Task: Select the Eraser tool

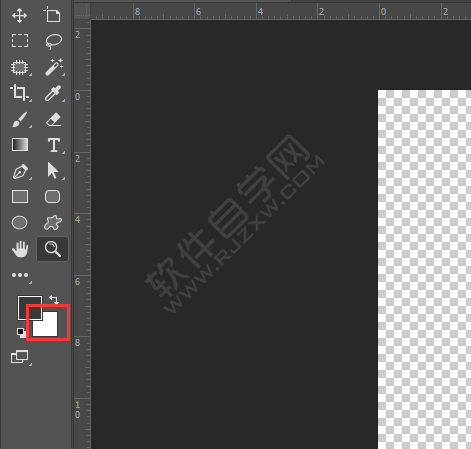Action: [x=53, y=119]
